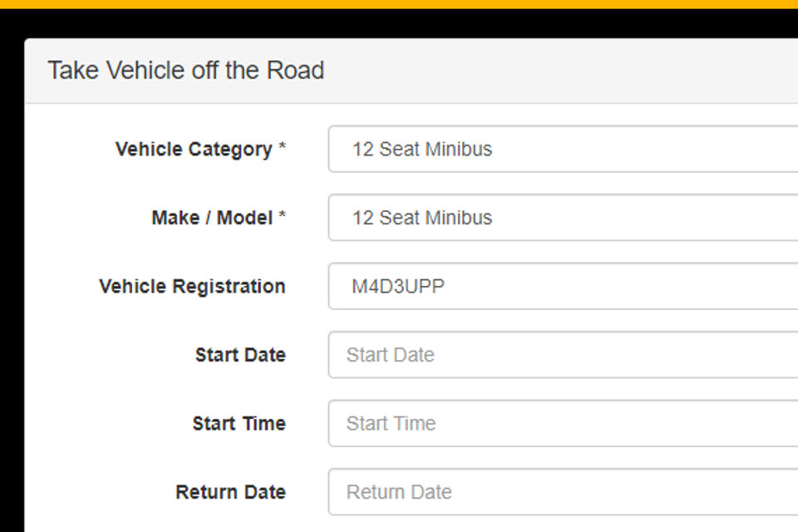Image resolution: width=798 pixels, height=532 pixels.
Task: Click the M4D3UPP registration text
Action: tap(398, 287)
